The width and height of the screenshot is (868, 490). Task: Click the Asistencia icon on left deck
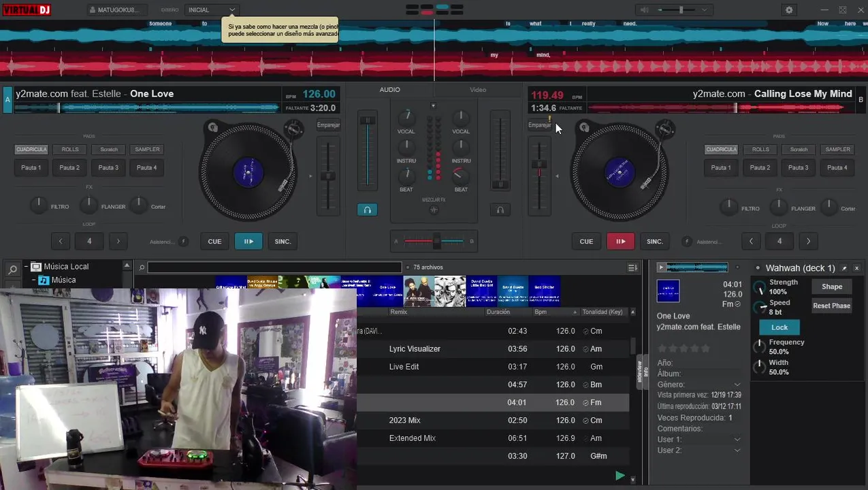pos(183,241)
